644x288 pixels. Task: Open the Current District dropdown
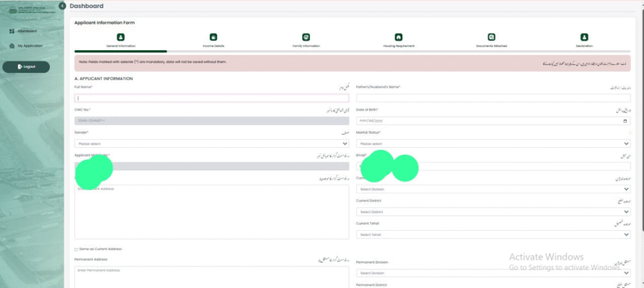click(493, 212)
